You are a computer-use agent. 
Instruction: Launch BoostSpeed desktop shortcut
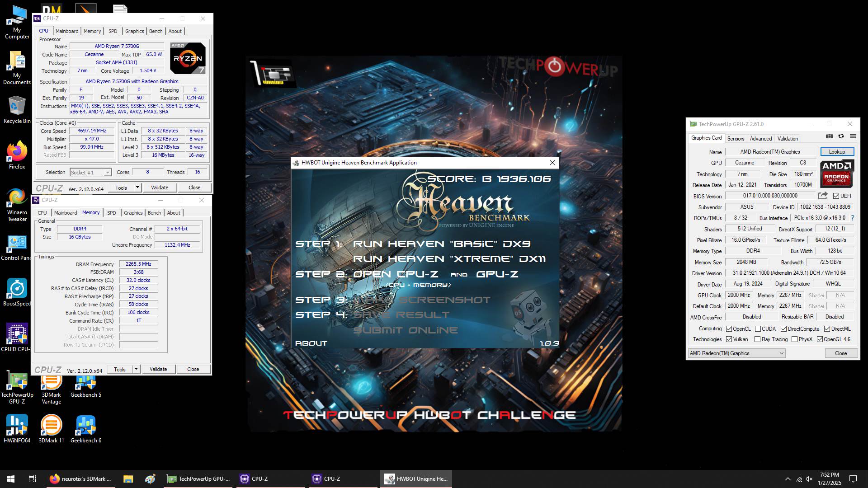(17, 292)
